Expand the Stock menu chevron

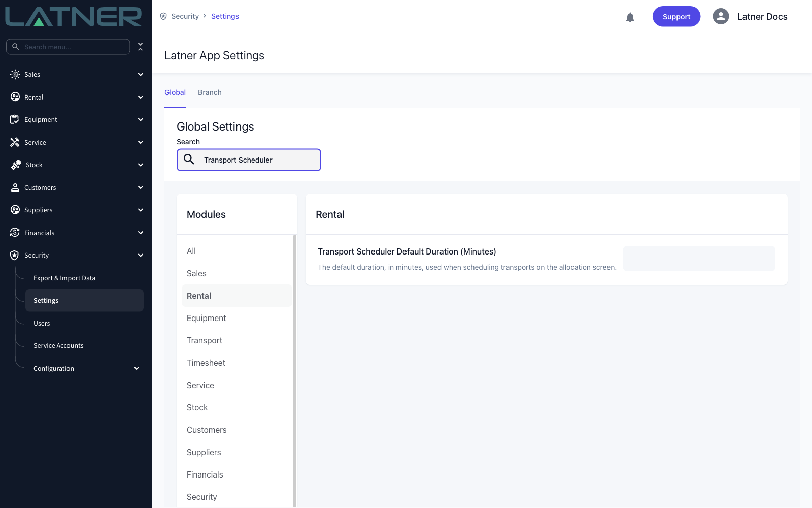(141, 165)
